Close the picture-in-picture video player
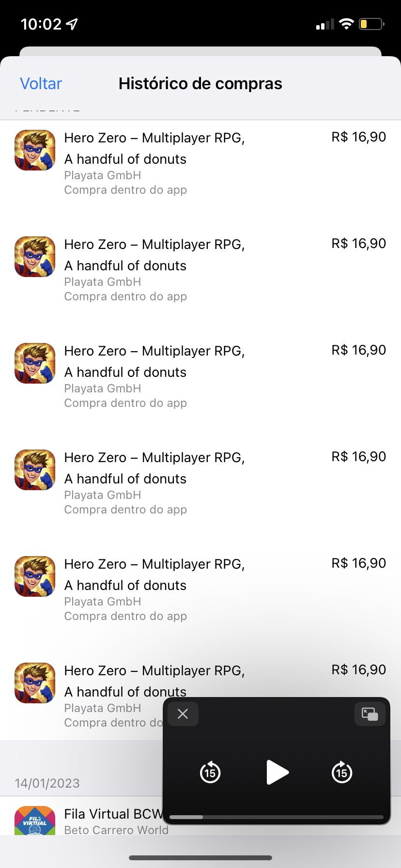Viewport: 401px width, 868px height. click(x=183, y=713)
